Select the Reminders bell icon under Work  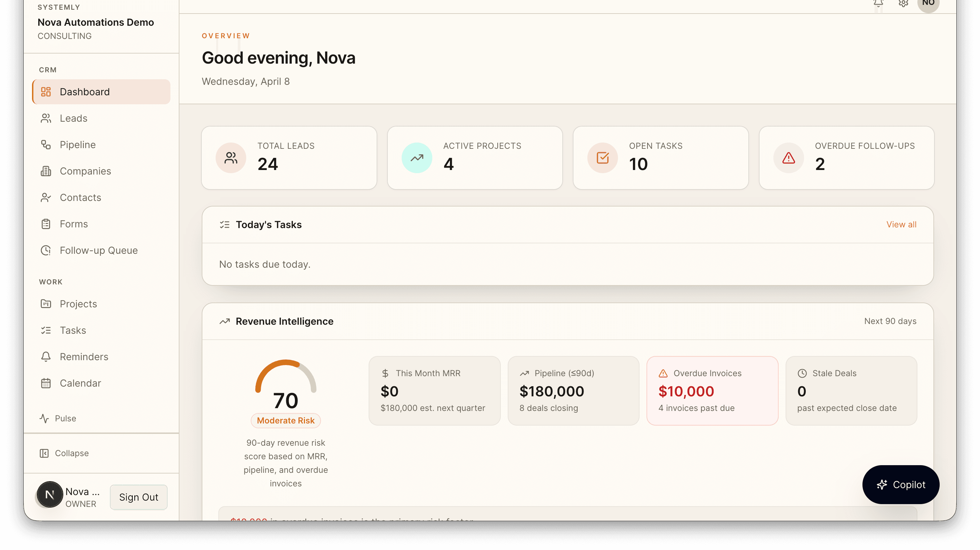[x=46, y=357]
